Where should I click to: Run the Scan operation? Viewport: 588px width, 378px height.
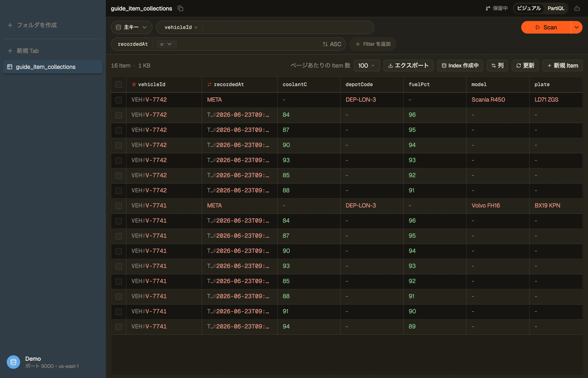click(546, 27)
